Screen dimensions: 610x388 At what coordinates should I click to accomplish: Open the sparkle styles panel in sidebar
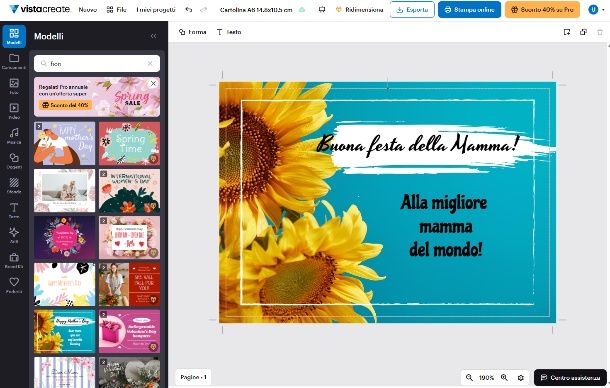(x=14, y=235)
